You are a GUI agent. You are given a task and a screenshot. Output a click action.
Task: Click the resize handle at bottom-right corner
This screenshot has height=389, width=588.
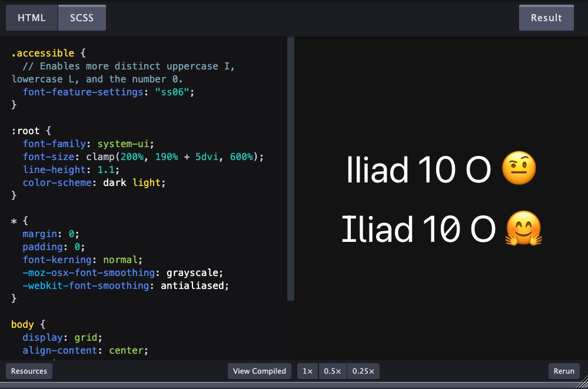tap(582, 383)
